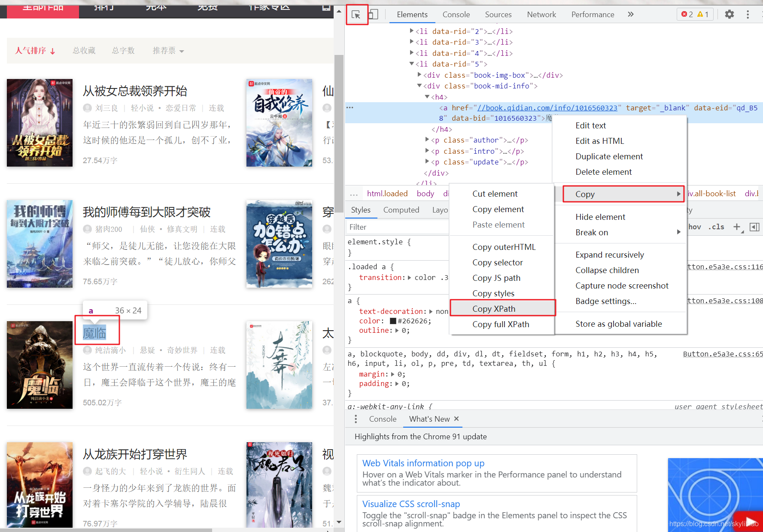Expand the p class intro node
Viewport: 763px width, 532px height.
pyautogui.click(x=427, y=151)
